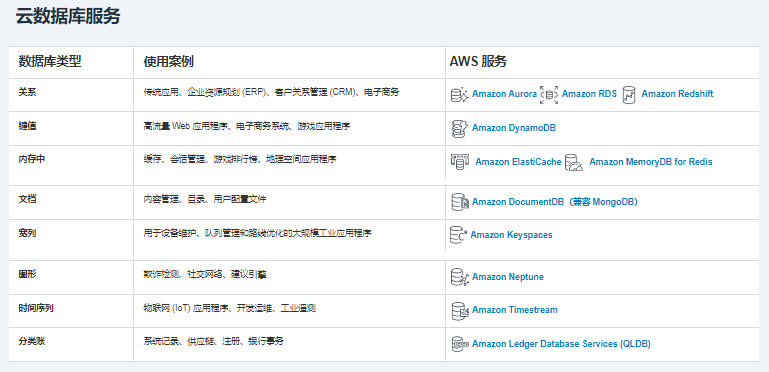
Task: Click the Amazon Redshift cylinder icon
Action: point(629,95)
